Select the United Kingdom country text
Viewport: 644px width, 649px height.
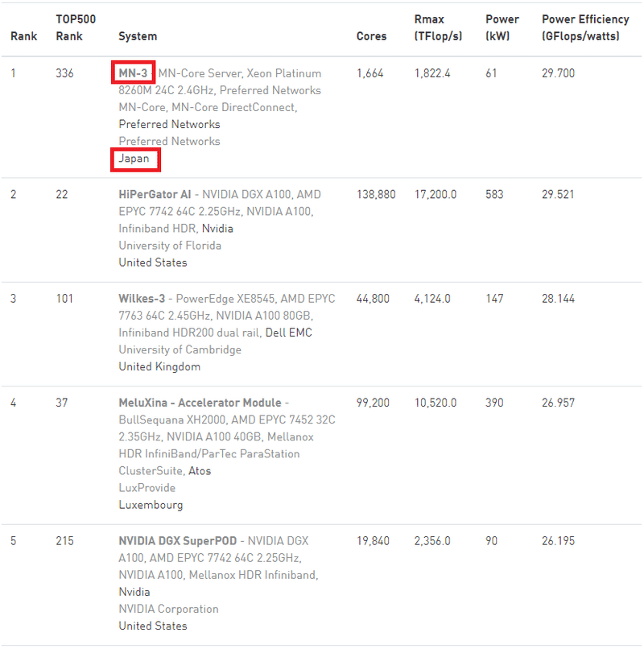[159, 366]
